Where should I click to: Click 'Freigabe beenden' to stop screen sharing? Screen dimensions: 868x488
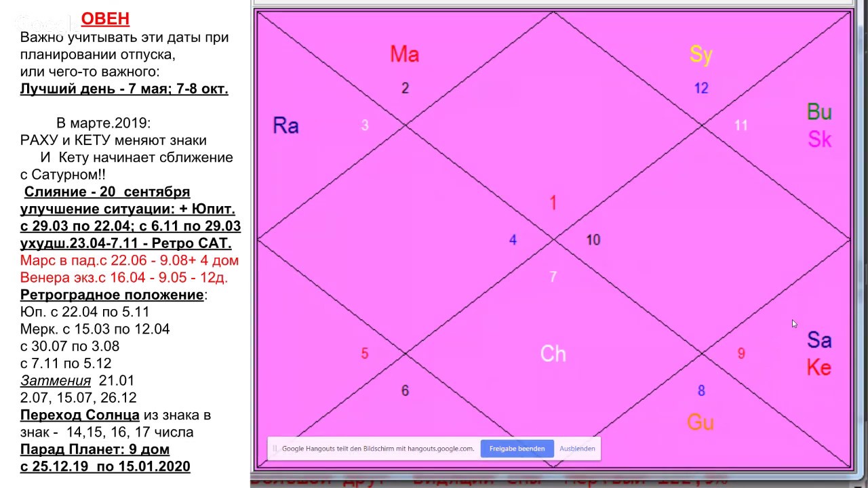517,449
